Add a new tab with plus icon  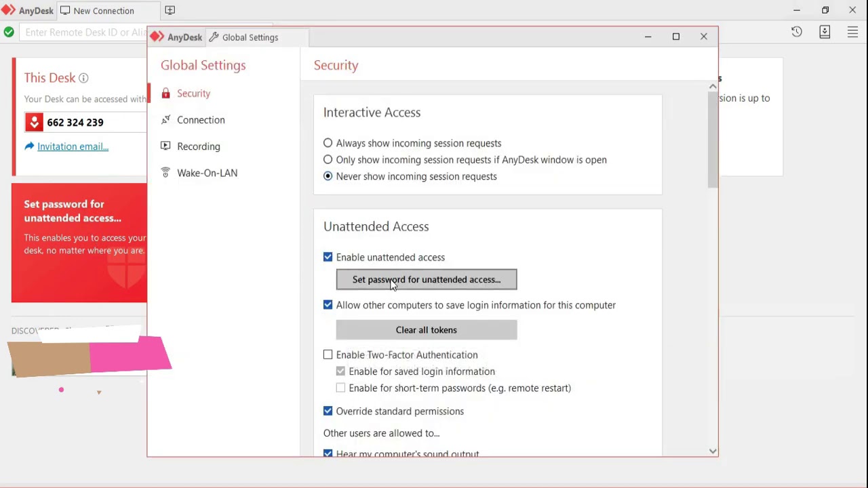click(x=170, y=10)
